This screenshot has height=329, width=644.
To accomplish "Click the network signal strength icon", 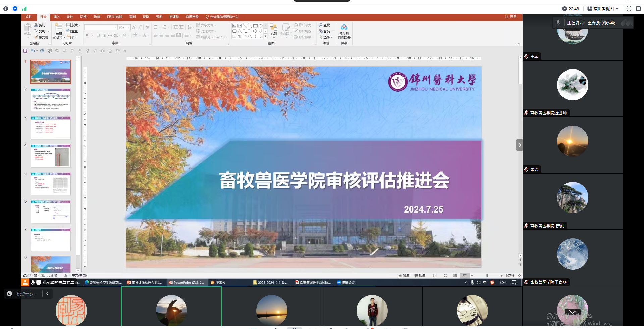I will pyautogui.click(x=24, y=9).
